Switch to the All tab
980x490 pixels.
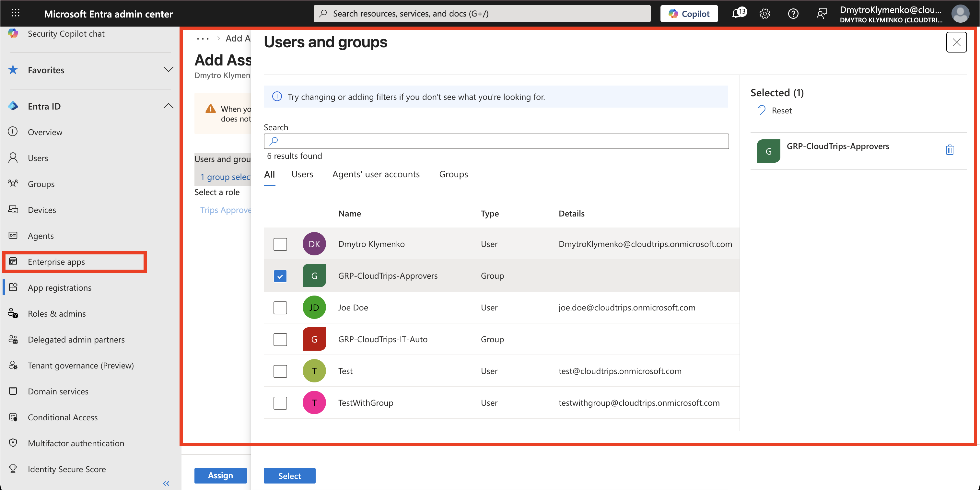[x=269, y=174]
